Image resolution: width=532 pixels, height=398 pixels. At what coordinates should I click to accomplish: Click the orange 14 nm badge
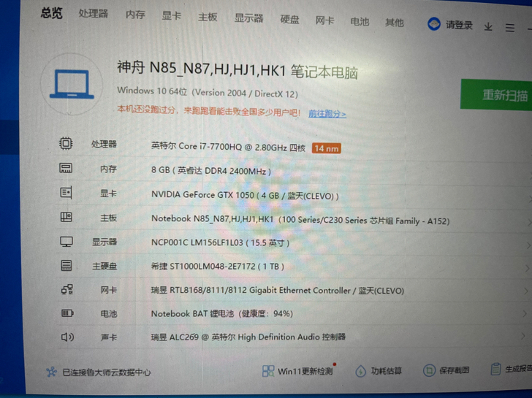tap(327, 148)
